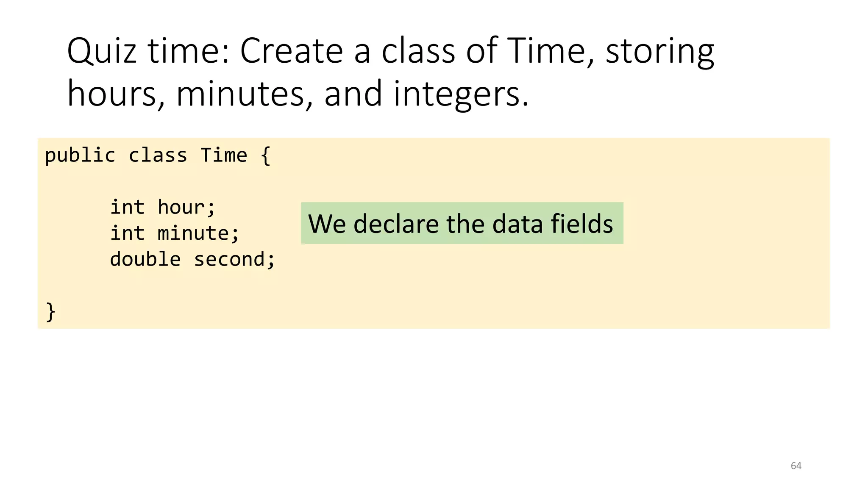Click the slide title starting 'Quiz time'
This screenshot has height=488, width=868.
pyautogui.click(x=391, y=72)
